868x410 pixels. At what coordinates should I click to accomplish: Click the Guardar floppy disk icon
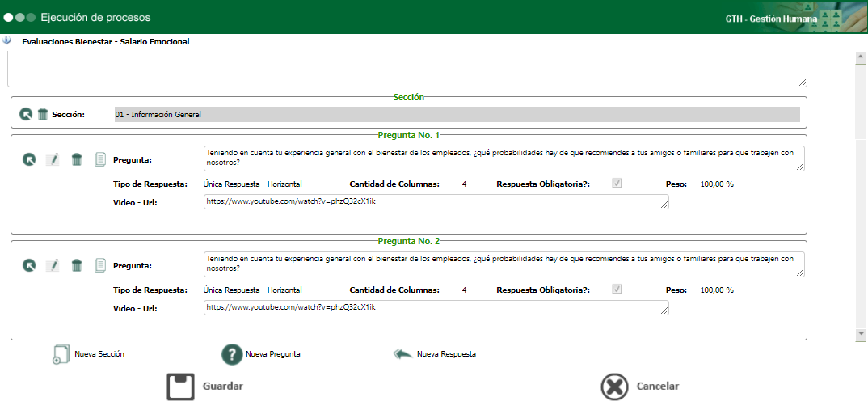(x=180, y=387)
